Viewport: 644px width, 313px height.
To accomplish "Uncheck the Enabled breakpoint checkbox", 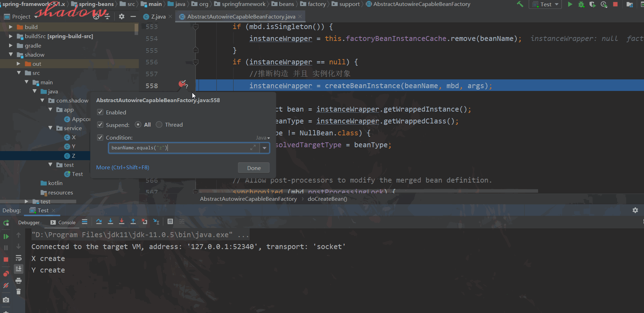I will tap(100, 112).
